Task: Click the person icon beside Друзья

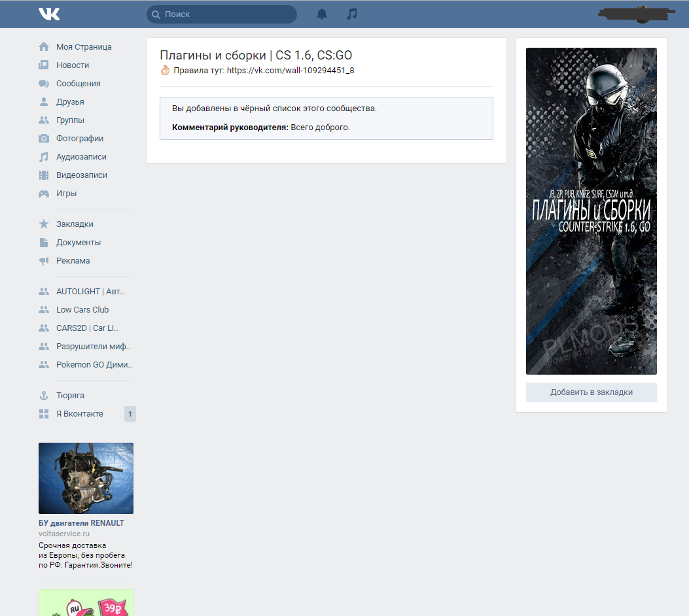Action: pyautogui.click(x=43, y=102)
